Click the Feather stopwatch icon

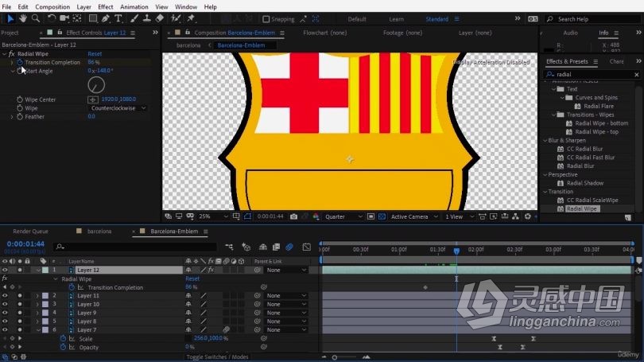[x=20, y=117]
